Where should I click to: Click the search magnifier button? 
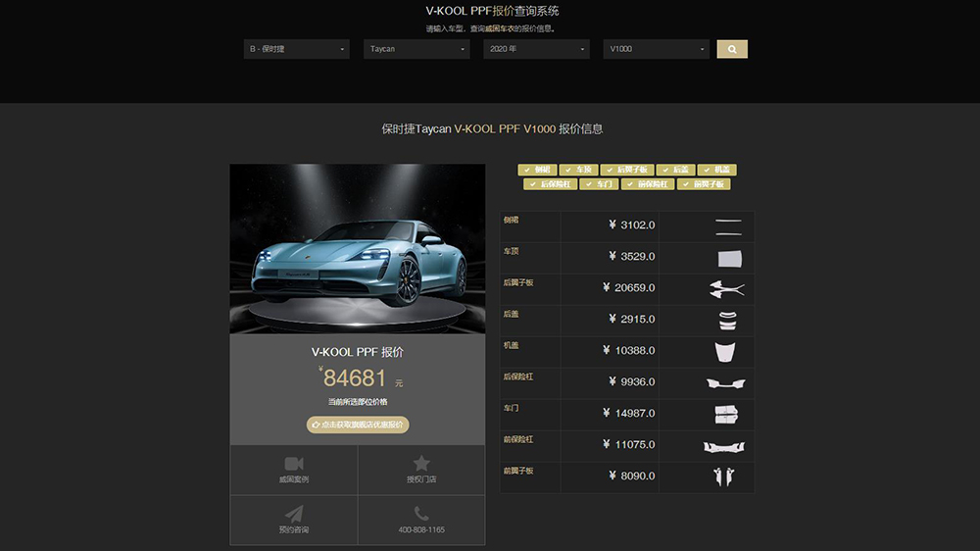click(732, 49)
